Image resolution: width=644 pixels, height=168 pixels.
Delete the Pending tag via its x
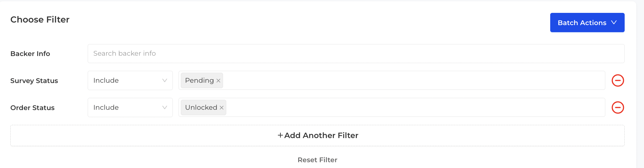pos(218,81)
